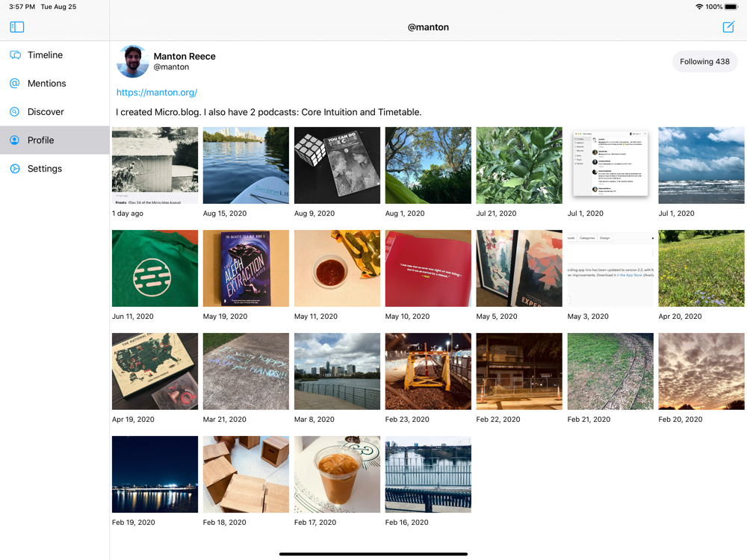Toggle the sidebar panel icon
The width and height of the screenshot is (747, 560).
coord(16,27)
